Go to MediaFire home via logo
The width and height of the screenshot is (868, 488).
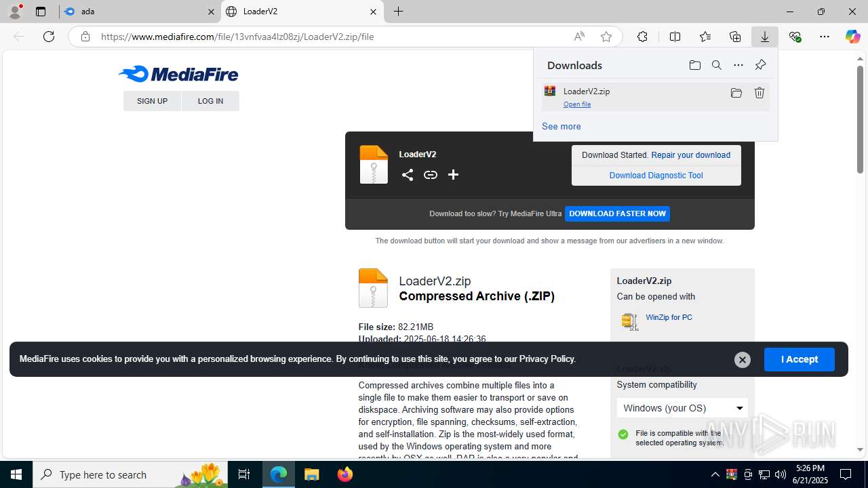click(x=178, y=74)
